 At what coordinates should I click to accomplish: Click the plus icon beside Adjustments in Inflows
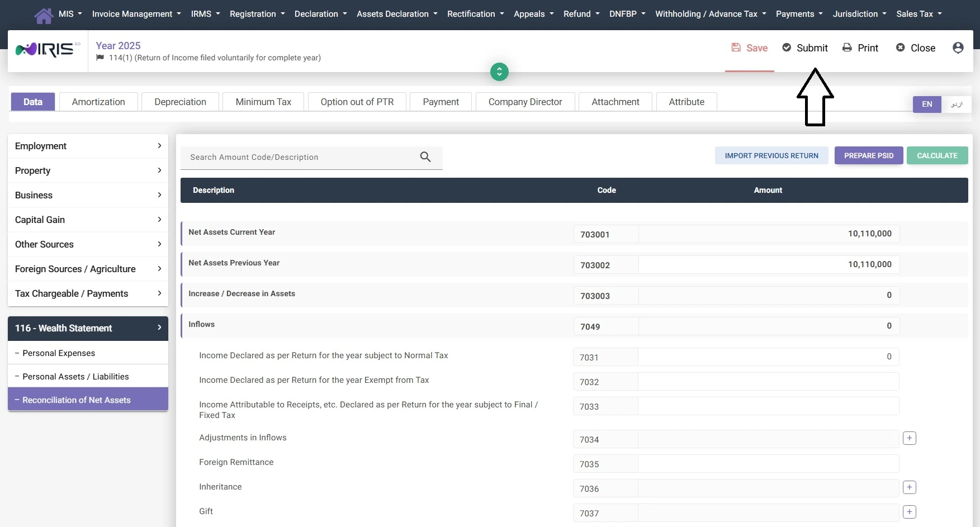tap(910, 438)
